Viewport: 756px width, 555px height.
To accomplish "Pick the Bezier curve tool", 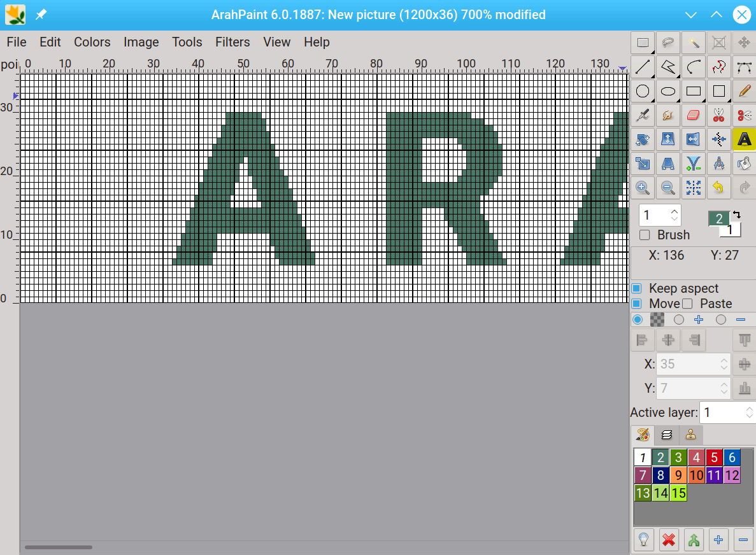I will point(744,67).
